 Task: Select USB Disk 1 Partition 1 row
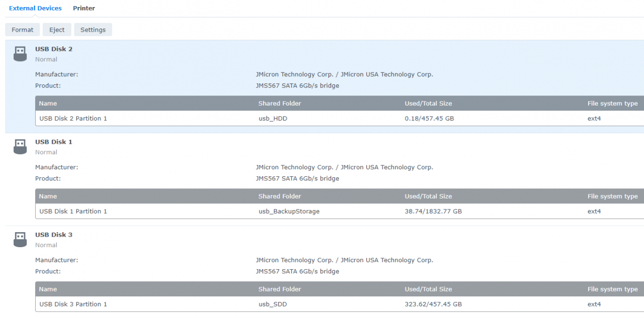(x=73, y=211)
